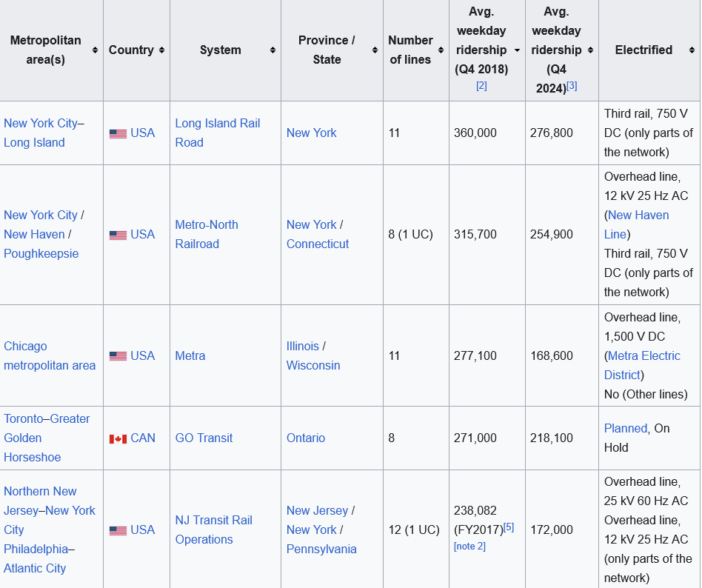Click the Canadian flag icon
Image resolution: width=702 pixels, height=588 pixels.
[118, 438]
